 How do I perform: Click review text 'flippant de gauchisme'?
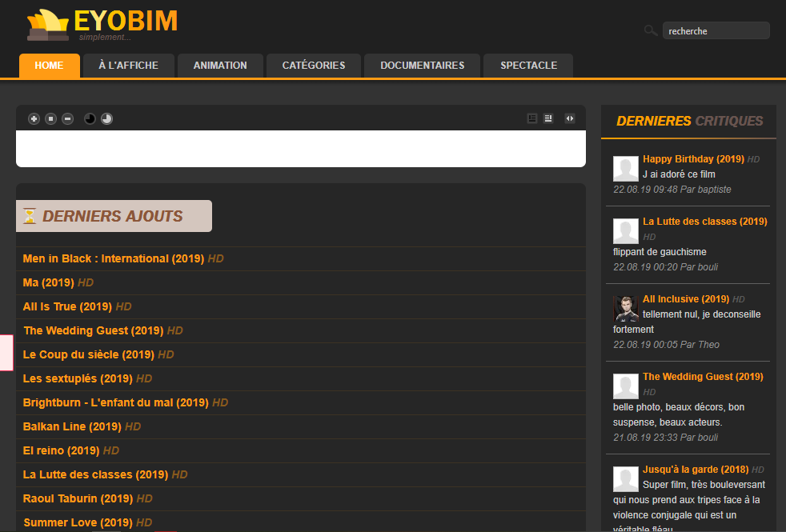pyautogui.click(x=660, y=252)
